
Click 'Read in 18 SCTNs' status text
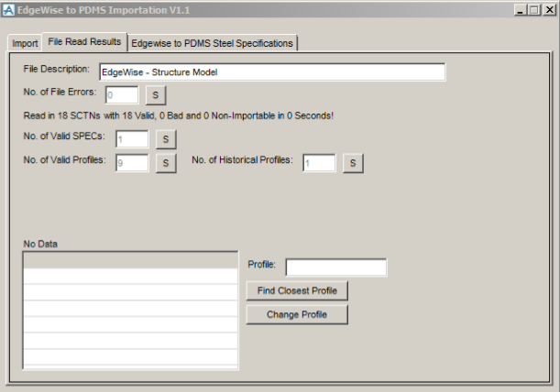pos(178,115)
